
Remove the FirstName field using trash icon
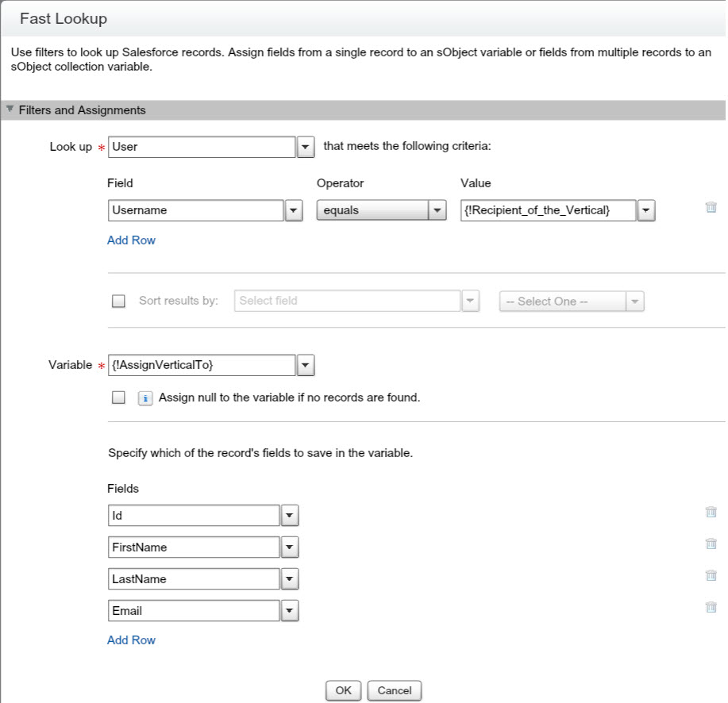pyautogui.click(x=711, y=544)
